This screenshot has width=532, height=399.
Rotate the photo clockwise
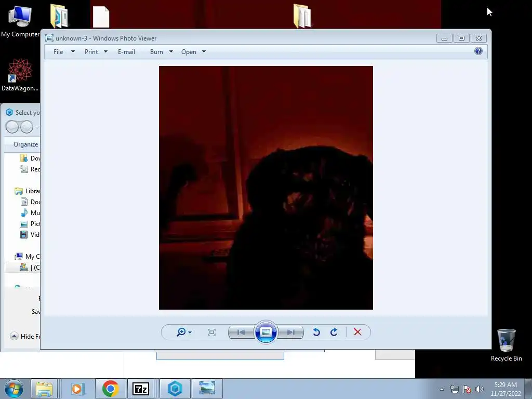pyautogui.click(x=334, y=332)
